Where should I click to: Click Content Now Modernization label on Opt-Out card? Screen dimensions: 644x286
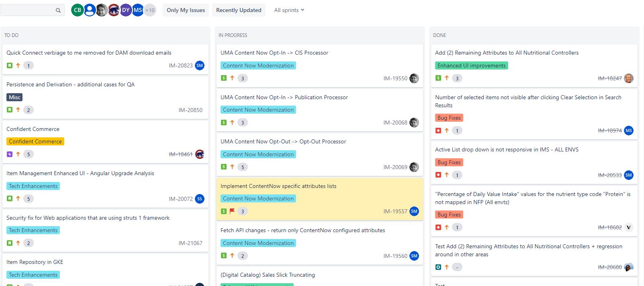pos(258,154)
